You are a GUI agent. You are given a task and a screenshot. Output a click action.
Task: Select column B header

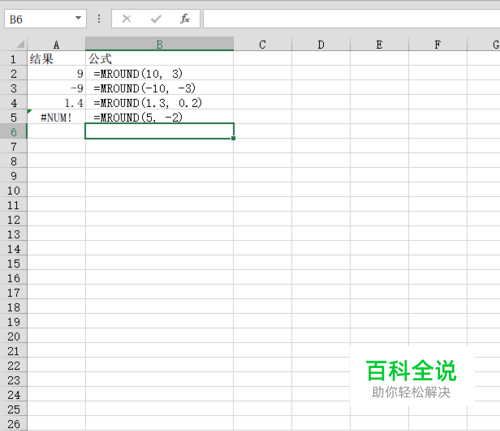(159, 44)
